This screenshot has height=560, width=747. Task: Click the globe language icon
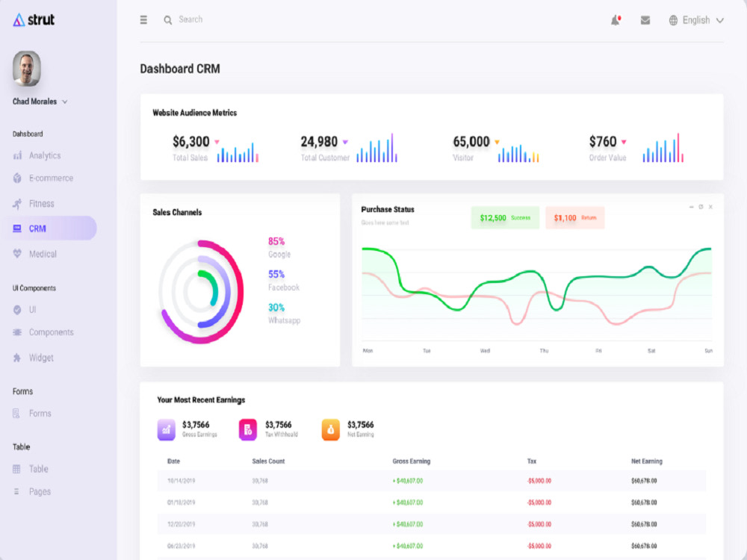click(x=673, y=20)
